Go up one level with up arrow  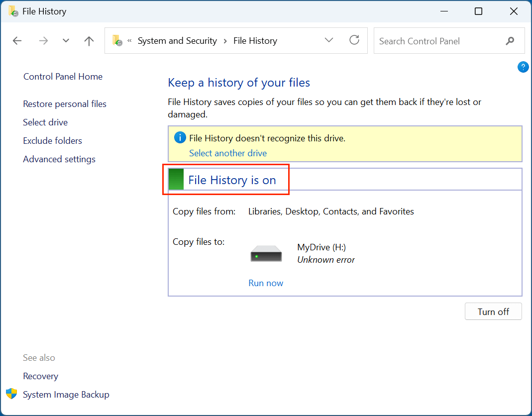(x=89, y=41)
